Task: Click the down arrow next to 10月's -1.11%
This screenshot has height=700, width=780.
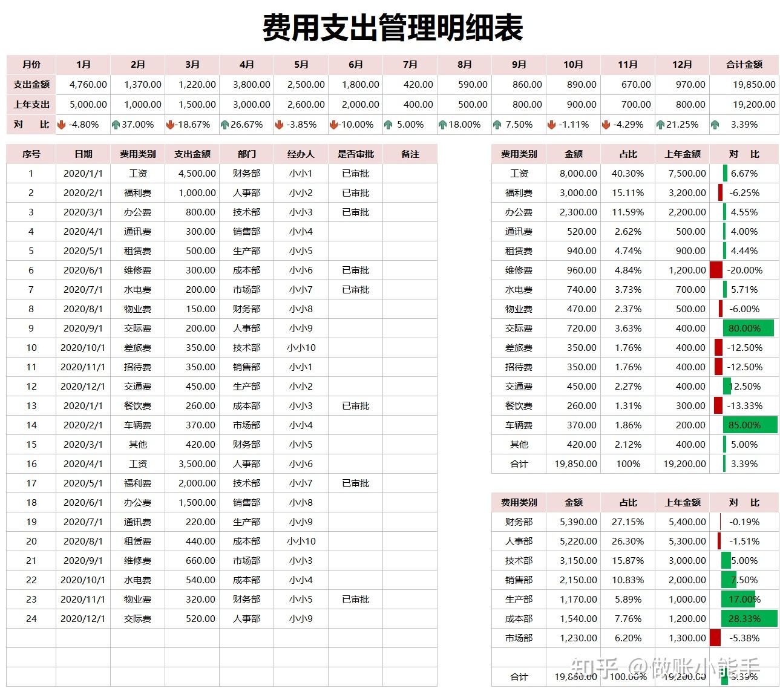Action: 551,125
